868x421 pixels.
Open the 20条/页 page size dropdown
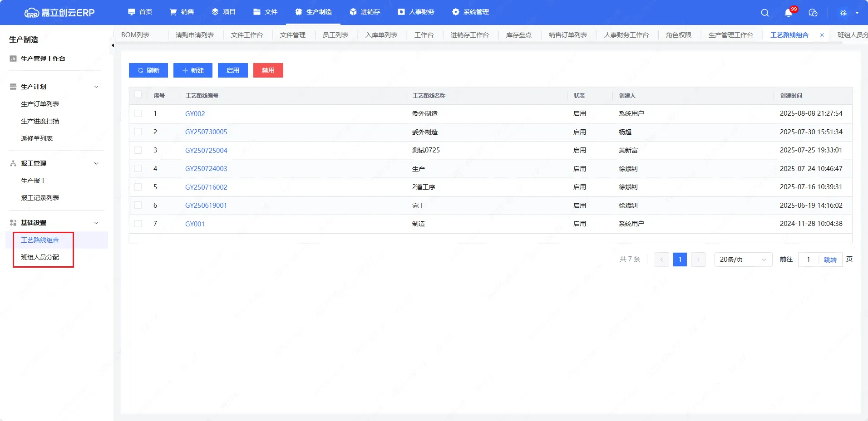743,259
